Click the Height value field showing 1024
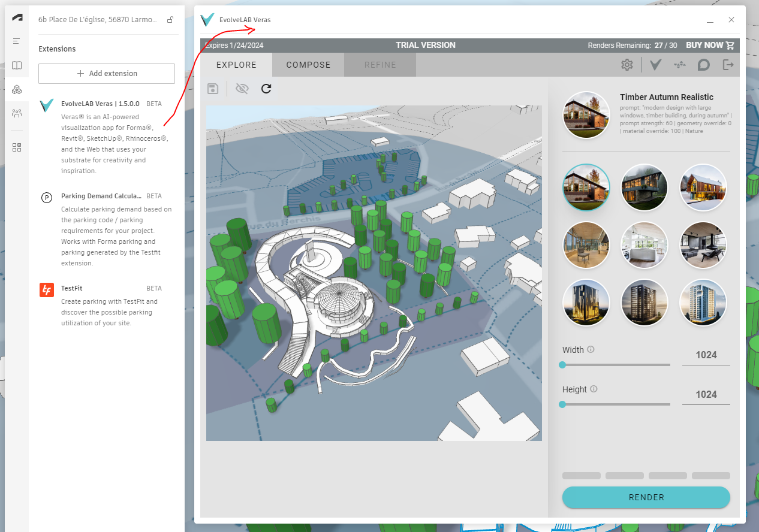The image size is (759, 532). pyautogui.click(x=706, y=395)
